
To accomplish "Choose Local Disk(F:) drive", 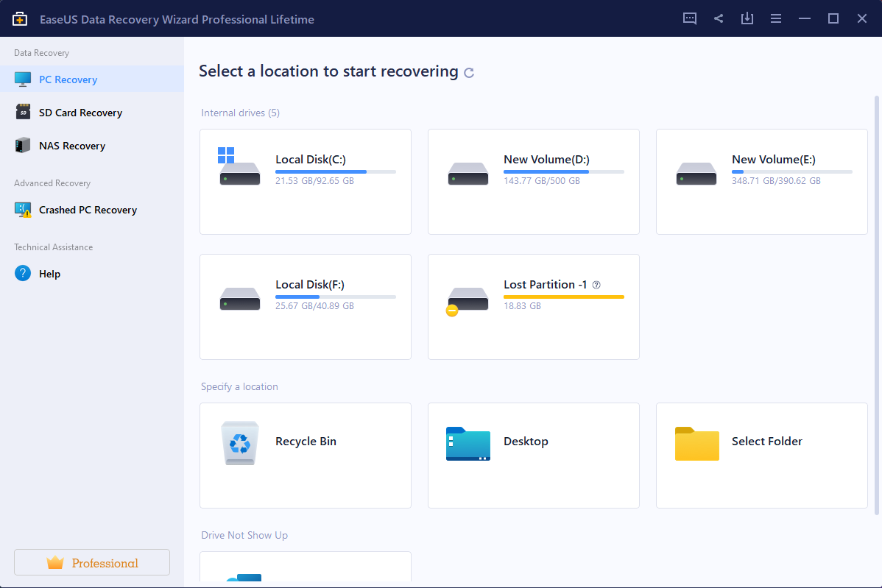I will (x=305, y=306).
